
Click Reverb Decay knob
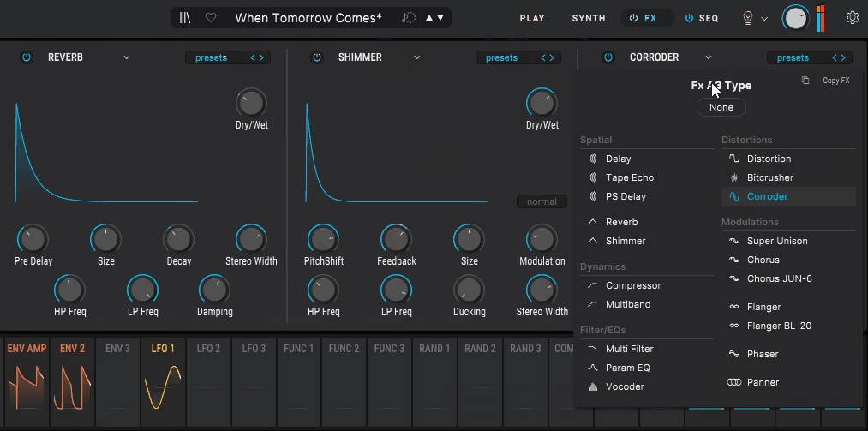[178, 240]
